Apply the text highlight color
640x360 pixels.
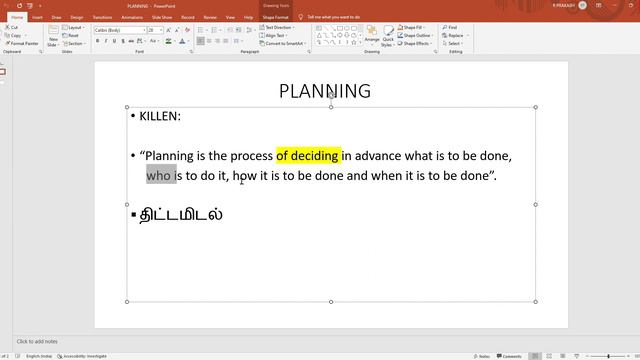tap(168, 41)
